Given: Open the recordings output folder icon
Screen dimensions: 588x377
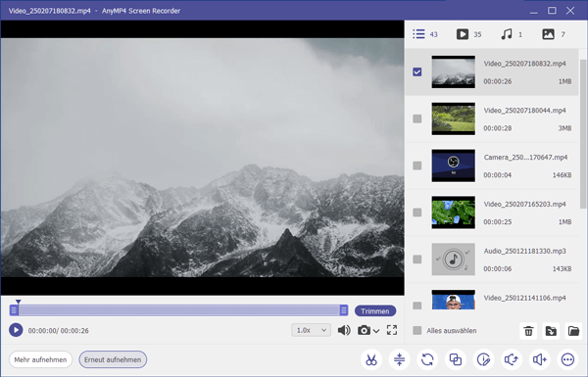Looking at the screenshot, I should click(x=573, y=331).
